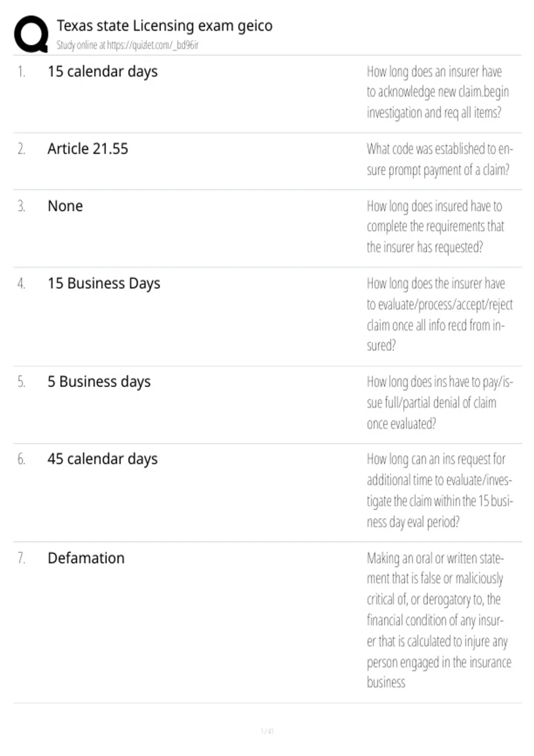The height and width of the screenshot is (756, 534).
Task: Open the quizlet.com study online link
Action: click(127, 45)
